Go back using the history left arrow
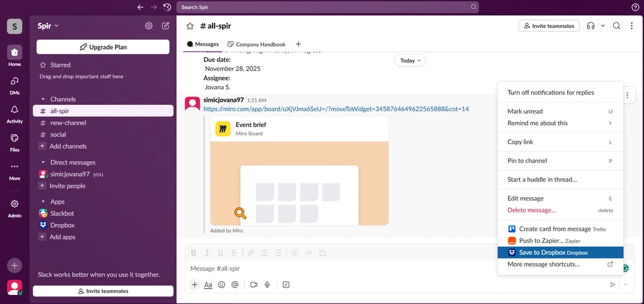 pyautogui.click(x=140, y=7)
